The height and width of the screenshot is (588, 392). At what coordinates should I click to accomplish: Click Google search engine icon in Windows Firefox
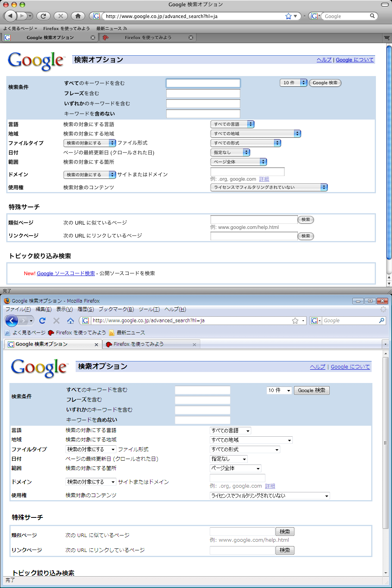(314, 321)
